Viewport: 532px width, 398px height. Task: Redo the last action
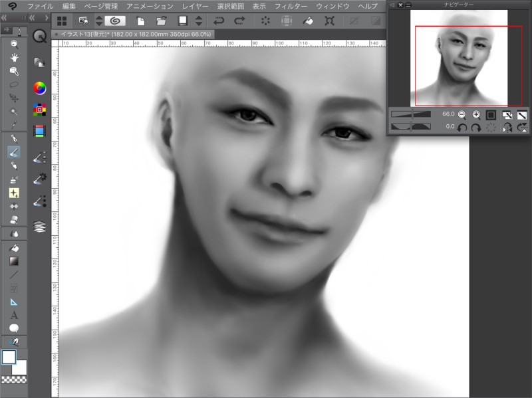point(239,21)
